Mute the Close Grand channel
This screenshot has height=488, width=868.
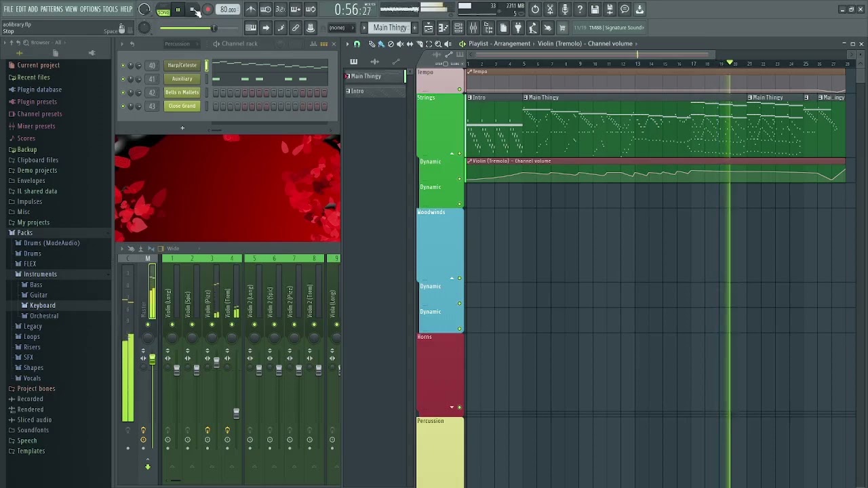pyautogui.click(x=123, y=106)
